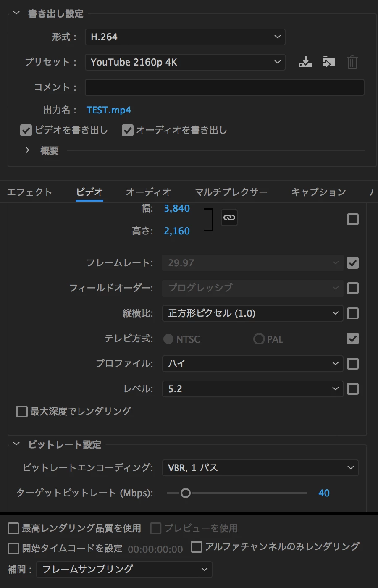The width and height of the screenshot is (378, 588).
Task: Switch to the オーディオ tab
Action: [x=149, y=192]
